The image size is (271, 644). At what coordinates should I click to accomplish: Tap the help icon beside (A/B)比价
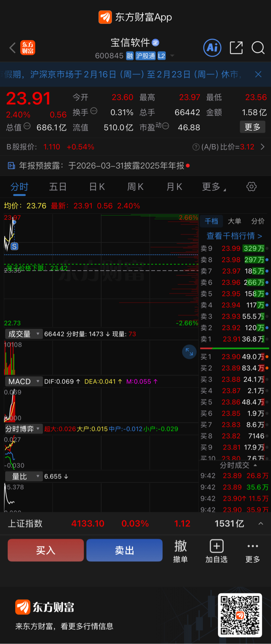point(196,147)
